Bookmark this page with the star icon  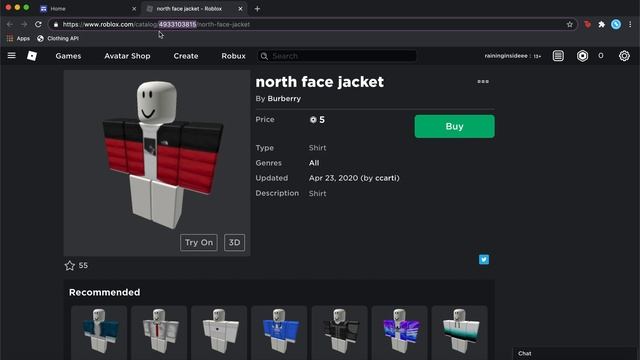(x=569, y=24)
